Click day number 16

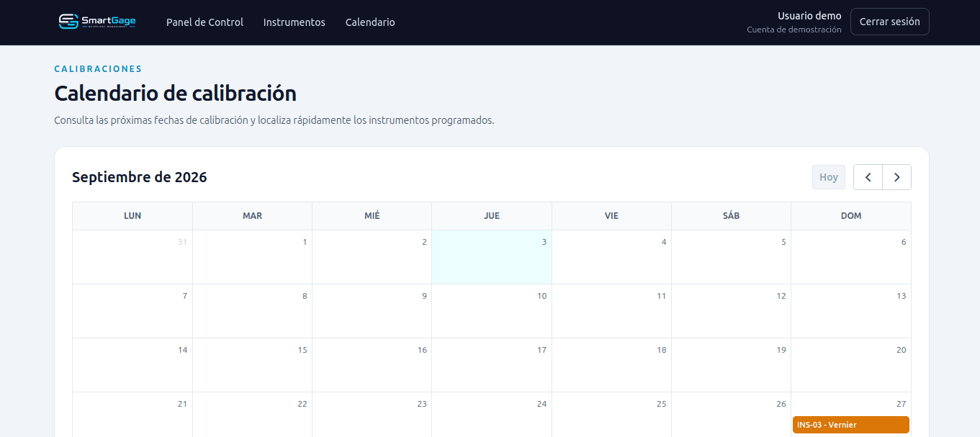point(422,350)
